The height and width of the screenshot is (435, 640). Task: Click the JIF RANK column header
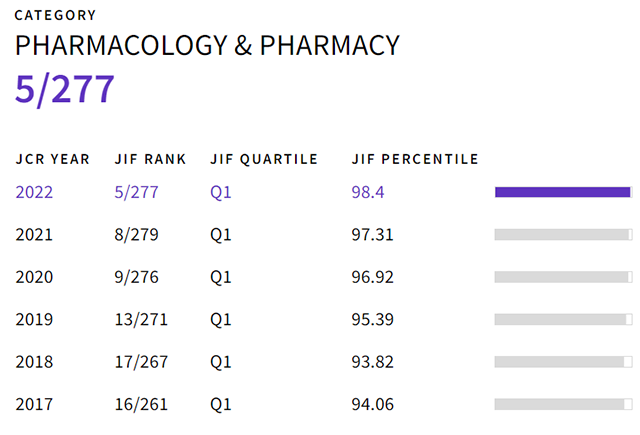pos(150,159)
